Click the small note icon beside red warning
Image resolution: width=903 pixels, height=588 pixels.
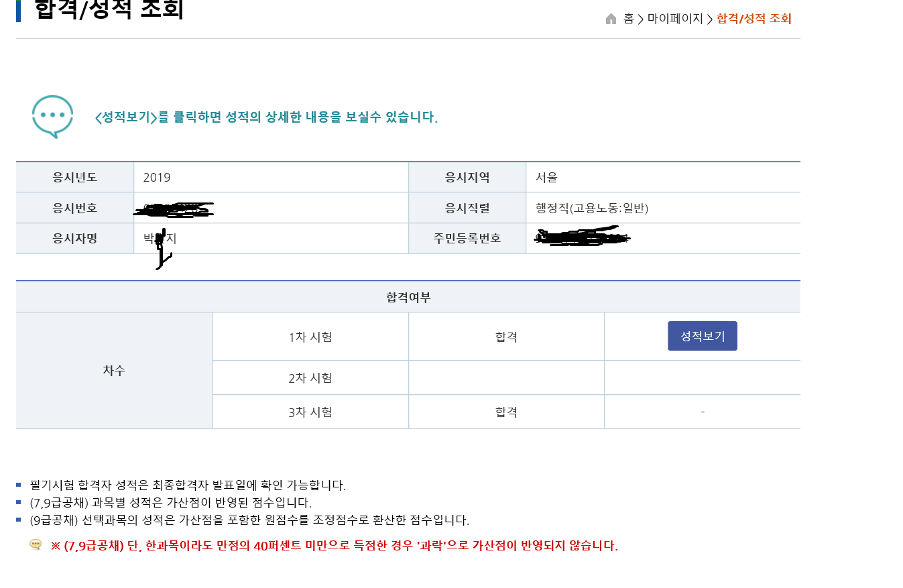[x=36, y=544]
